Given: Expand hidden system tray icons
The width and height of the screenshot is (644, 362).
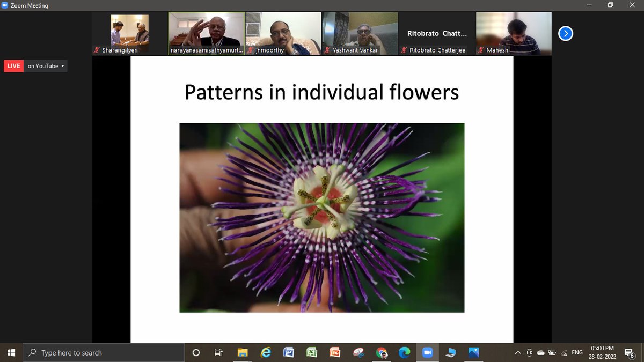Looking at the screenshot, I should [517, 352].
